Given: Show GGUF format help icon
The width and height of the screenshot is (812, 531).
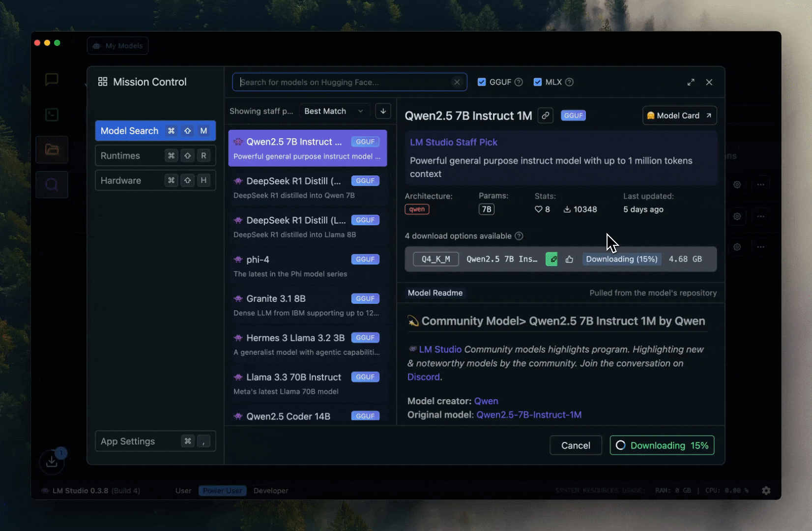Looking at the screenshot, I should coord(519,82).
